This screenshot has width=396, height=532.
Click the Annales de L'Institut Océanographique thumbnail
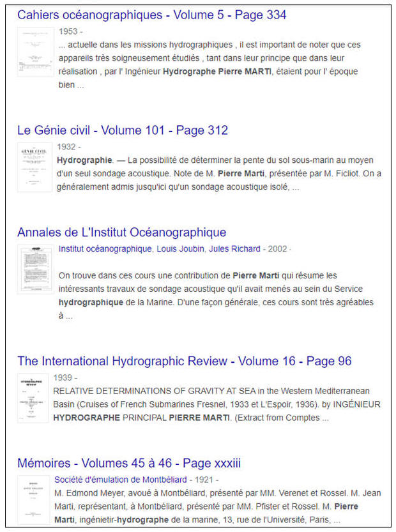pos(35,271)
